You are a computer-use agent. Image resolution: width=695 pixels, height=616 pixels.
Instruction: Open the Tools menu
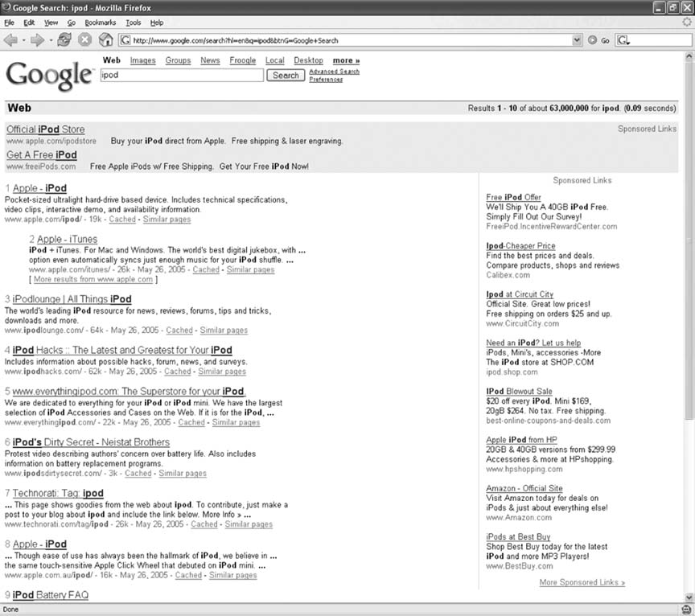133,23
